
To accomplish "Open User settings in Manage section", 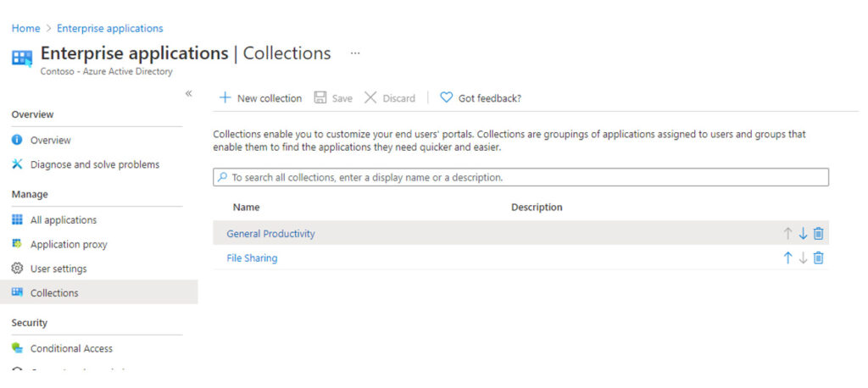I will [x=58, y=269].
